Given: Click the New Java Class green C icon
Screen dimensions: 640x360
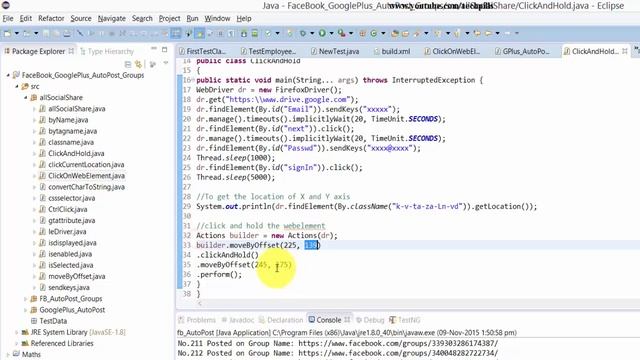Looking at the screenshot, I should [373, 33].
